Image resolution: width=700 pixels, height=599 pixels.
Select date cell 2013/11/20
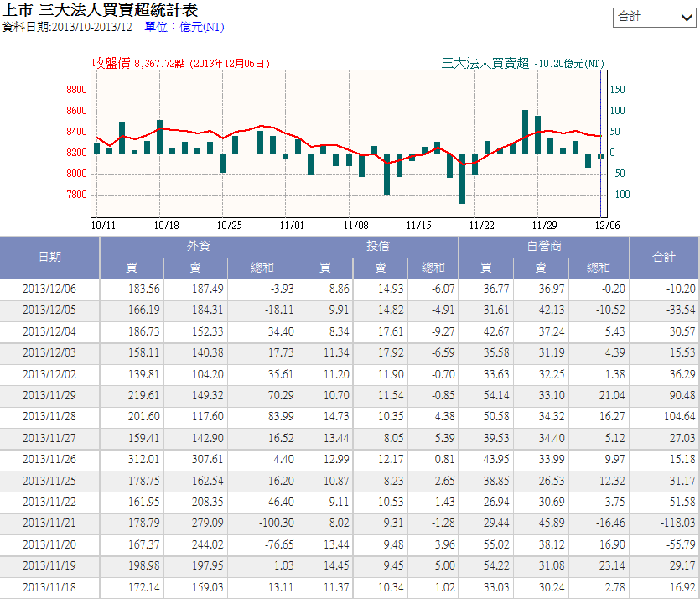pos(49,545)
